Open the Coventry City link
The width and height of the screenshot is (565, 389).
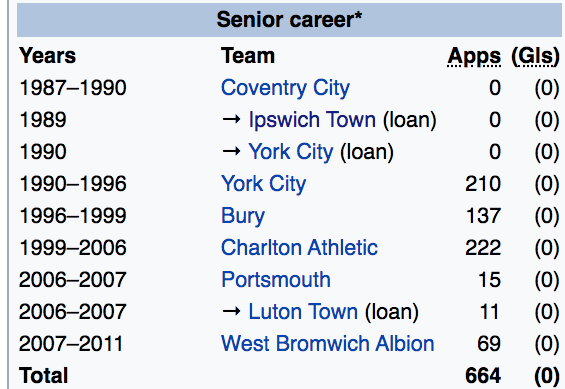pyautogui.click(x=285, y=88)
